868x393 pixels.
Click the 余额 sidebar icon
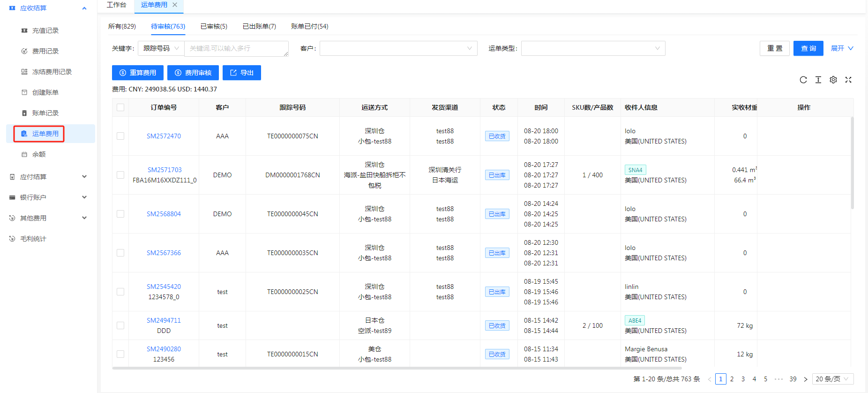(24, 154)
